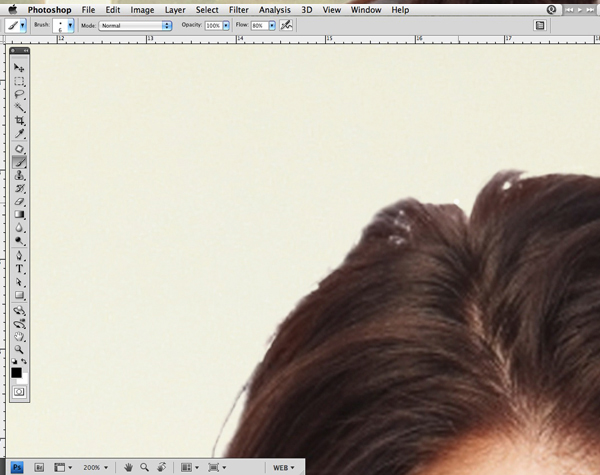This screenshot has height=475, width=600.
Task: Activate the Crop tool
Action: click(19, 121)
